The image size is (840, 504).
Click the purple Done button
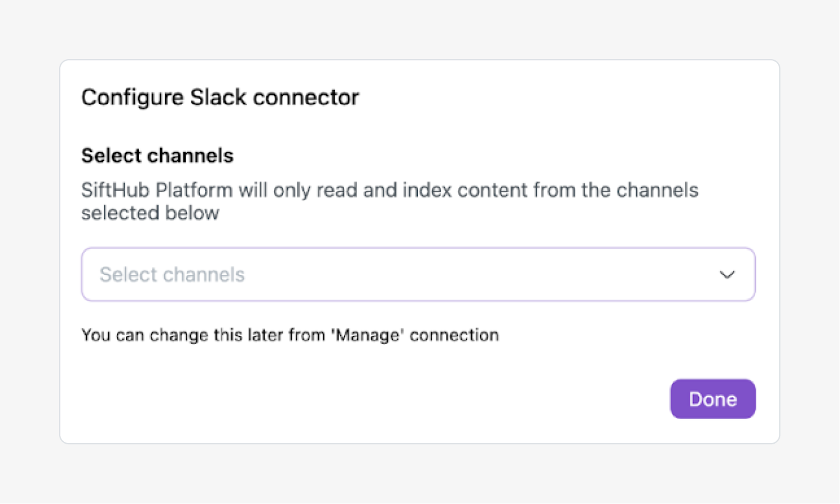click(x=713, y=399)
